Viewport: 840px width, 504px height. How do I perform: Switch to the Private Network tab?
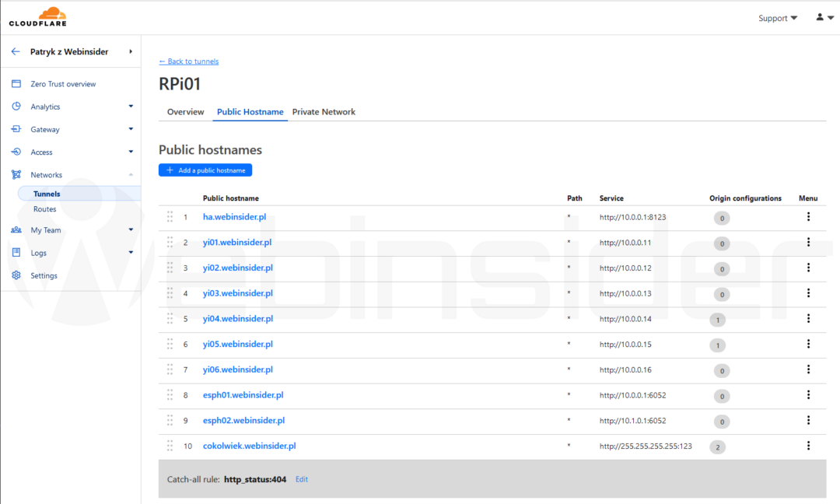click(x=324, y=112)
